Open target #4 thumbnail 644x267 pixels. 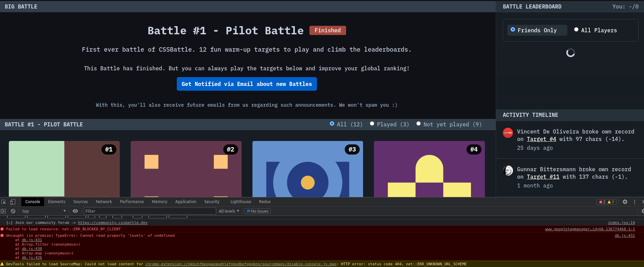pos(429,169)
